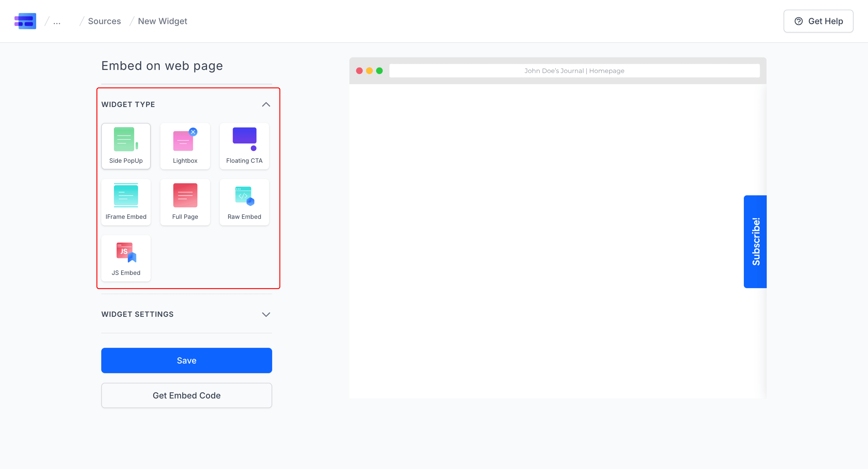Open Get Help
868x469 pixels.
click(818, 21)
